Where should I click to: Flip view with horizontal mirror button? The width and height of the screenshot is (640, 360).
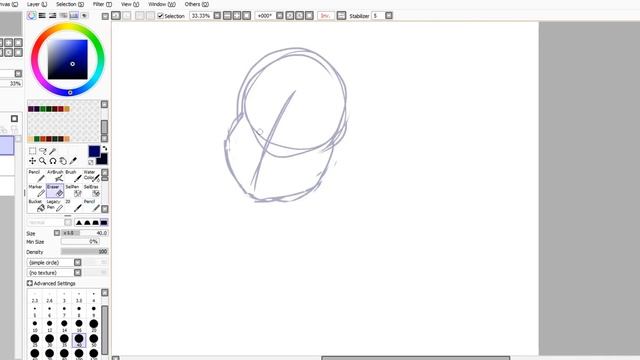point(342,16)
